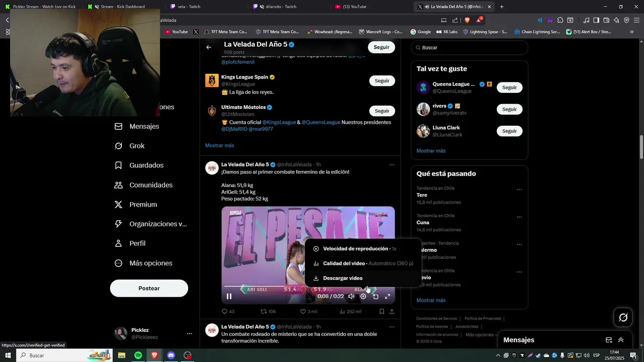Follow Kings League Spain
Image resolution: width=644 pixels, height=362 pixels.
pos(382,81)
